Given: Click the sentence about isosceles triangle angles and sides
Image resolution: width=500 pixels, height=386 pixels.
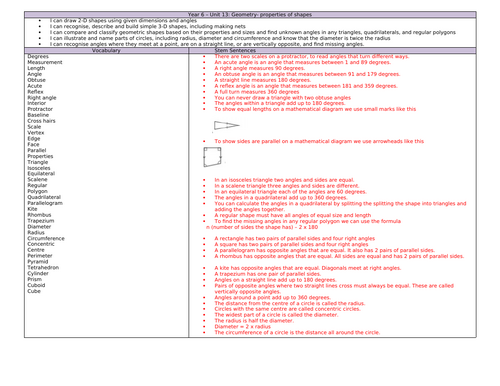Looking at the screenshot, I should pyautogui.click(x=284, y=180).
